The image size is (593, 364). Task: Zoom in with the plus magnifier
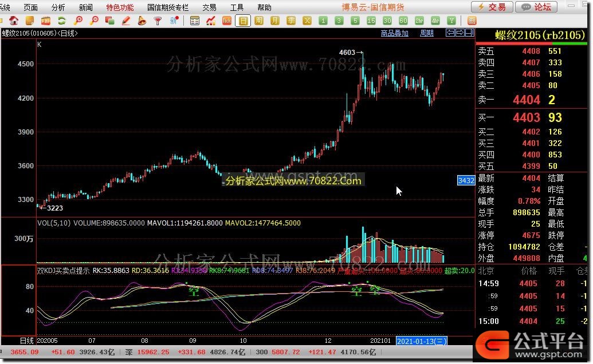(78, 21)
